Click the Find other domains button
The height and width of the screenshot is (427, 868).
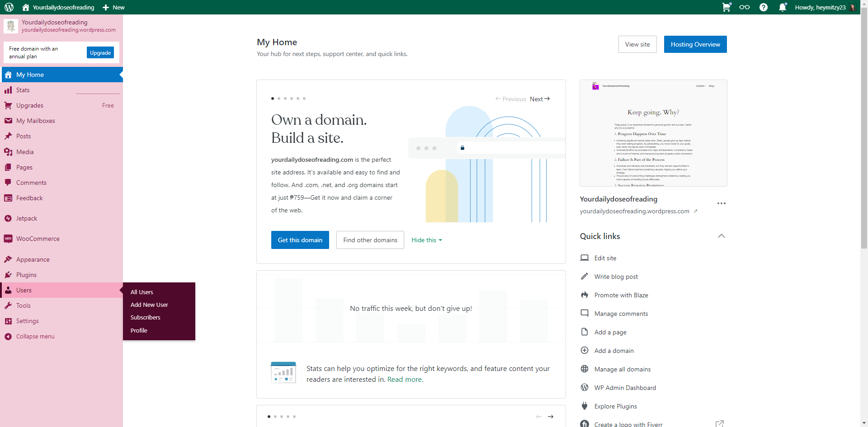[370, 240]
